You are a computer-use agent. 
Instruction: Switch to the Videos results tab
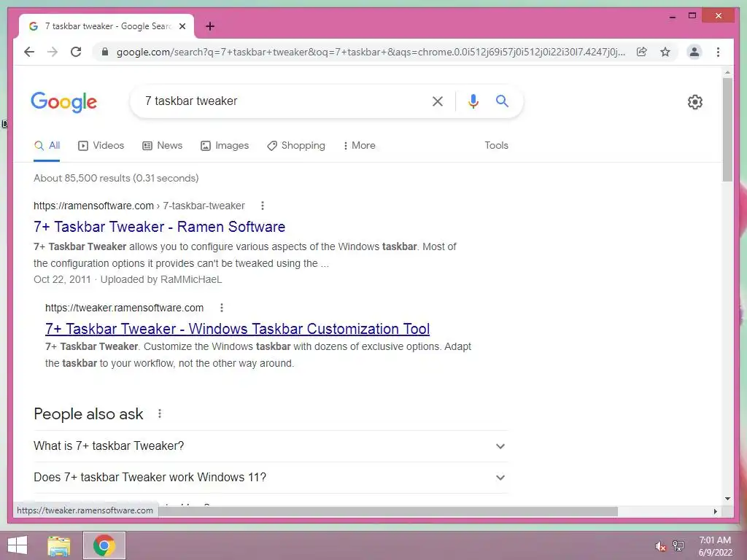[101, 146]
